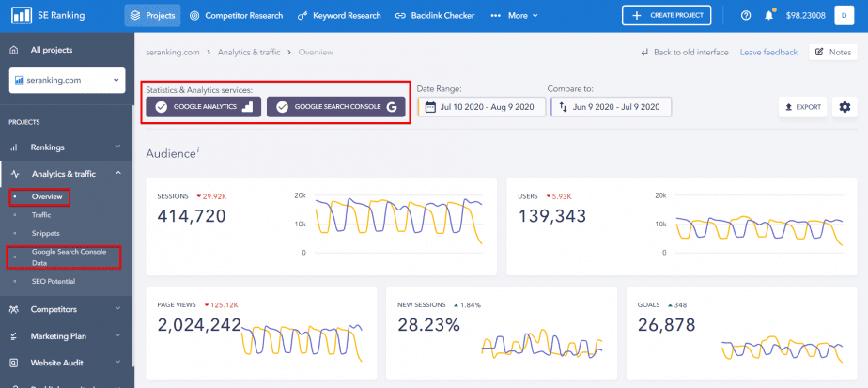The image size is (868, 388).
Task: Expand the More menu
Action: pyautogui.click(x=514, y=15)
